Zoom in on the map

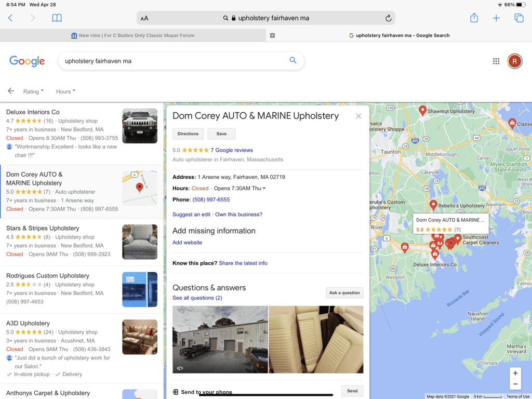(x=515, y=373)
